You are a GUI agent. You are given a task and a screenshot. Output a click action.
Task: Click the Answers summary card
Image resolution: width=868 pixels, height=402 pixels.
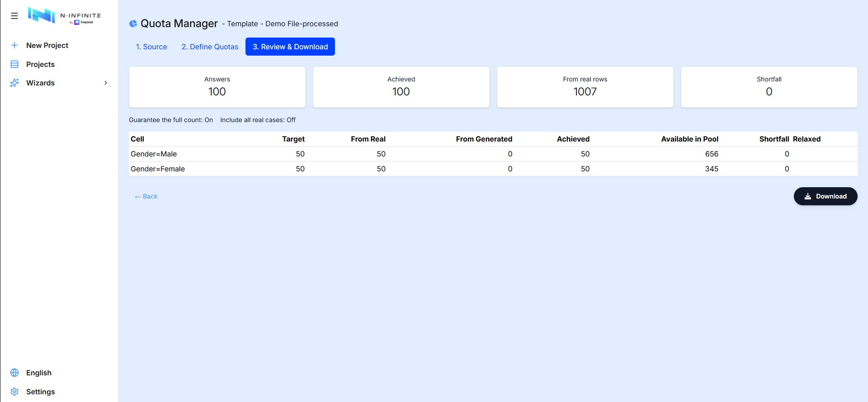click(x=217, y=87)
